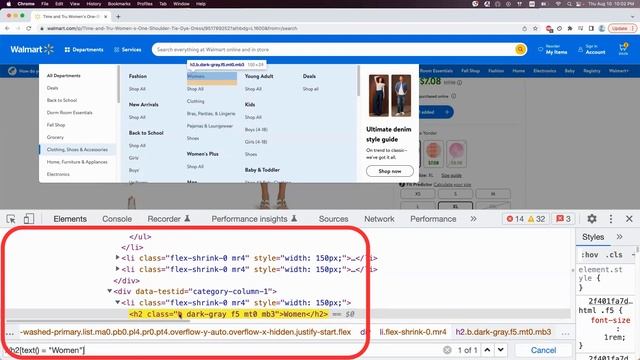The width and height of the screenshot is (640, 360).
Task: Click Shop now denim guide button
Action: coord(390,171)
